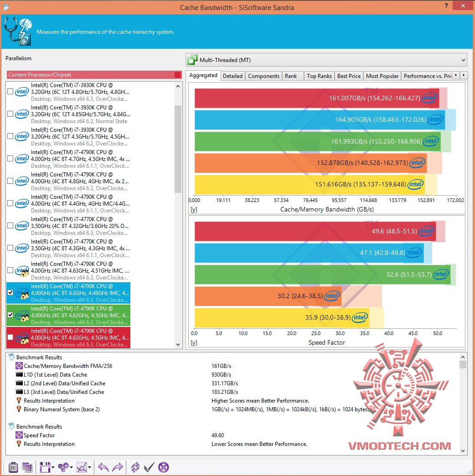Check the i7-3930K 4.5GHz/5.7GHz checkbox

point(10,136)
